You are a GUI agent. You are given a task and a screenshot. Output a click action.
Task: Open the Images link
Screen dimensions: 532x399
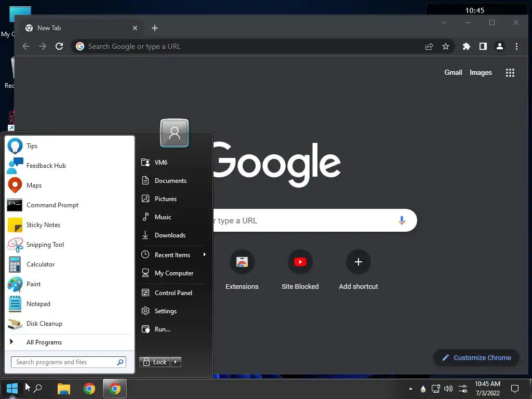coord(481,72)
